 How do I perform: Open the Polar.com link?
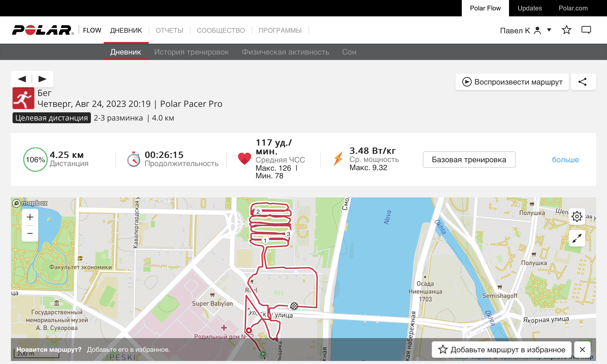coord(573,8)
